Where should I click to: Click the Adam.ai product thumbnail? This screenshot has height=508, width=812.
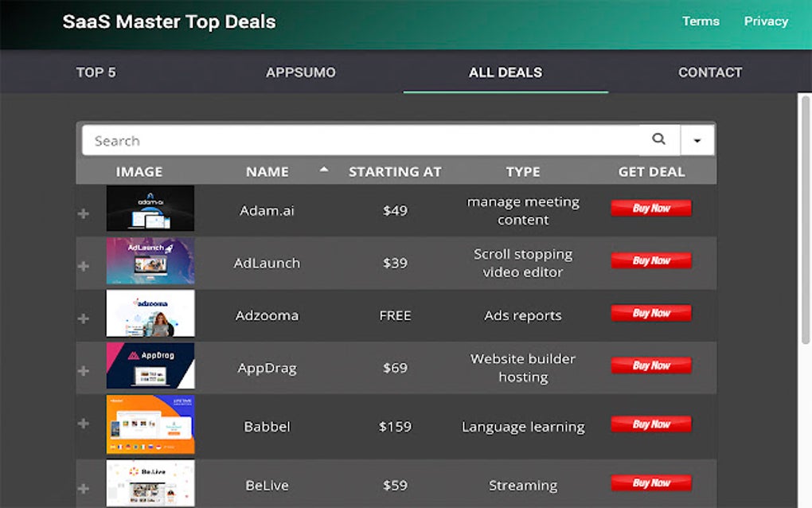[150, 208]
